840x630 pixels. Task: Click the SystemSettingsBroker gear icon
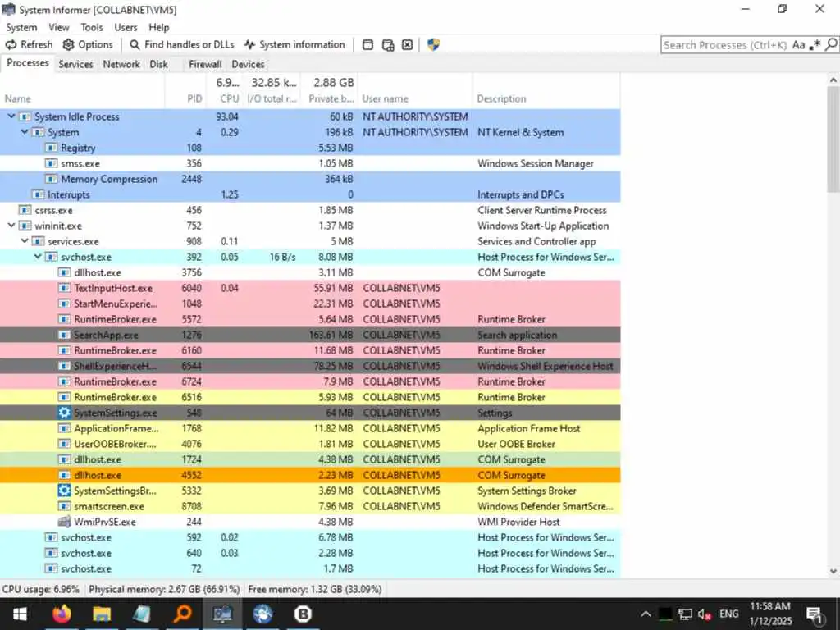[x=64, y=491]
